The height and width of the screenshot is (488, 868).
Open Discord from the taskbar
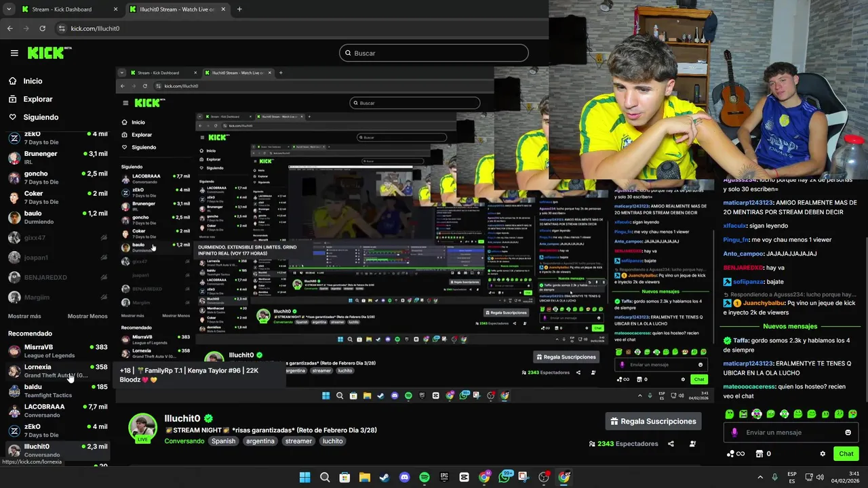tap(404, 477)
